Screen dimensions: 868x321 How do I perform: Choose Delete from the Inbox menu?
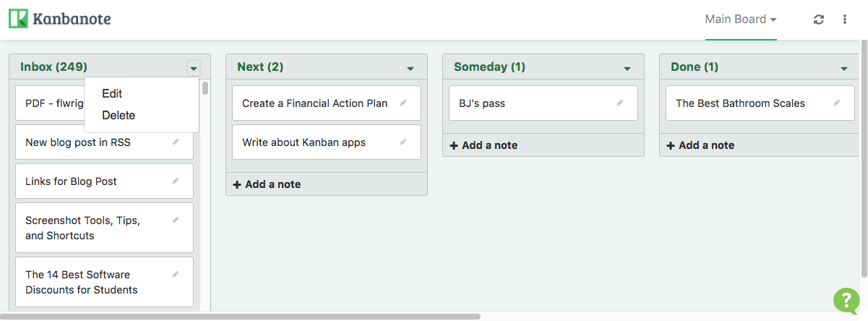click(x=119, y=115)
